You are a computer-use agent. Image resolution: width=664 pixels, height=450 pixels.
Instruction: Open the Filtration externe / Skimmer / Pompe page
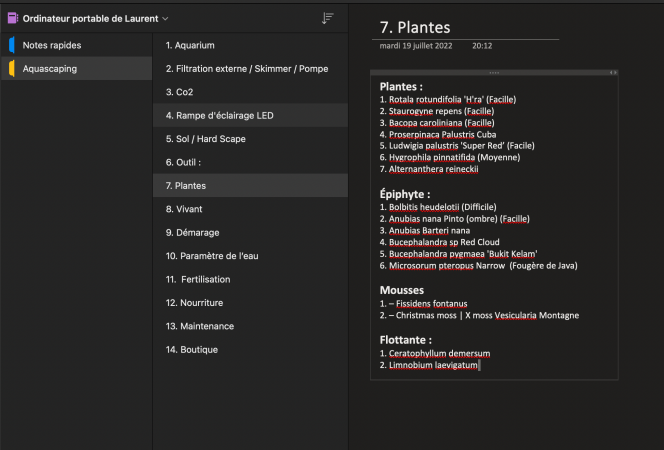point(250,69)
